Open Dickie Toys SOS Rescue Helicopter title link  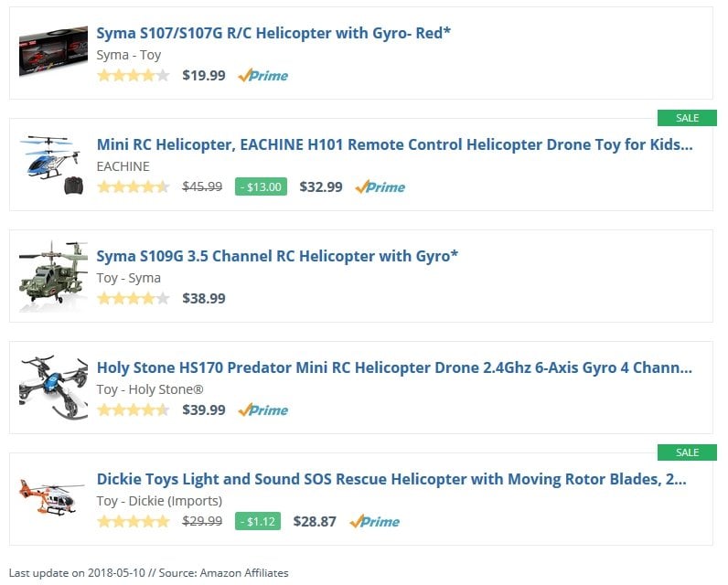(391, 479)
